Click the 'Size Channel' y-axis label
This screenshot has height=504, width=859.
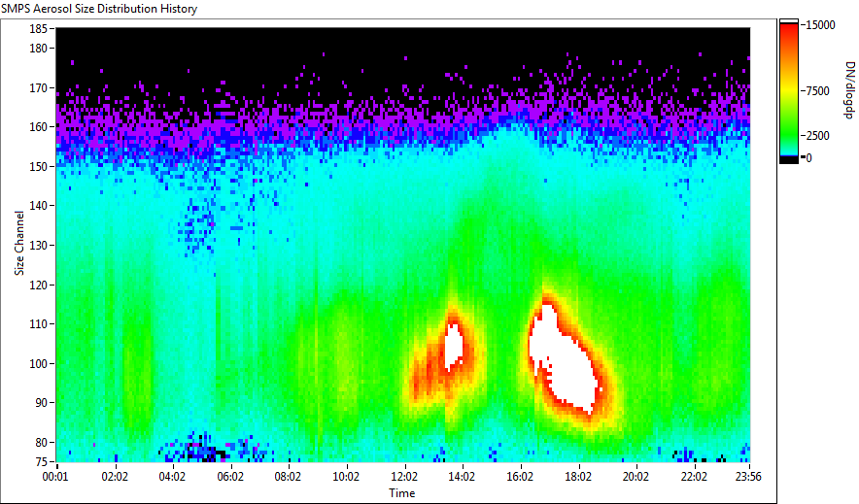19,243
